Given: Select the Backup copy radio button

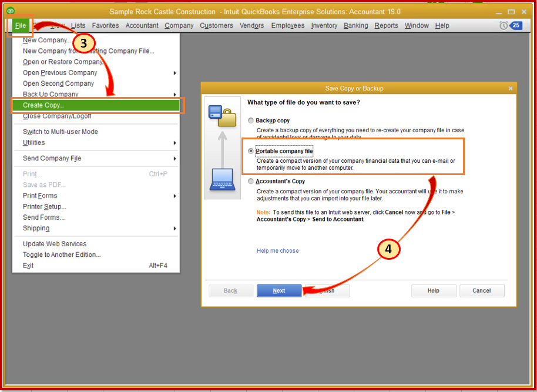Looking at the screenshot, I should [x=251, y=120].
